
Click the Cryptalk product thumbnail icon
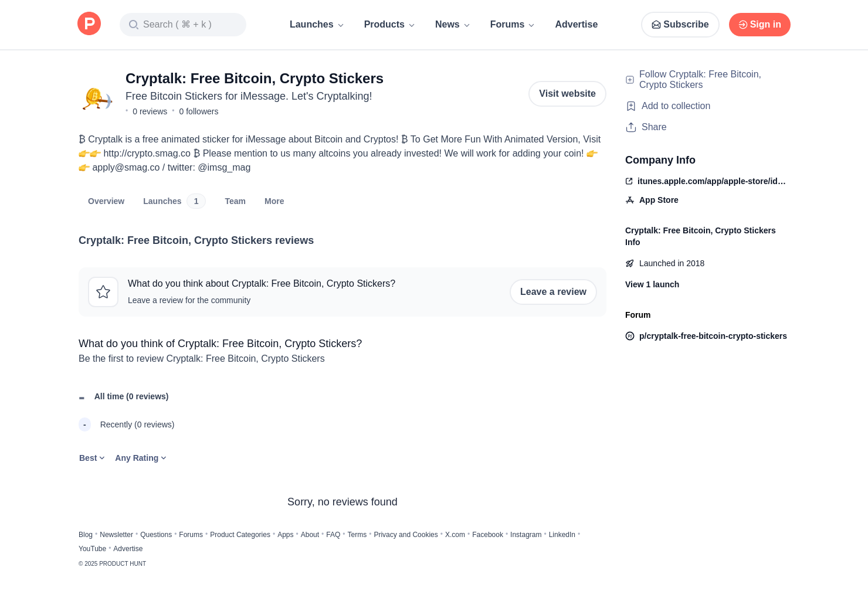(97, 97)
